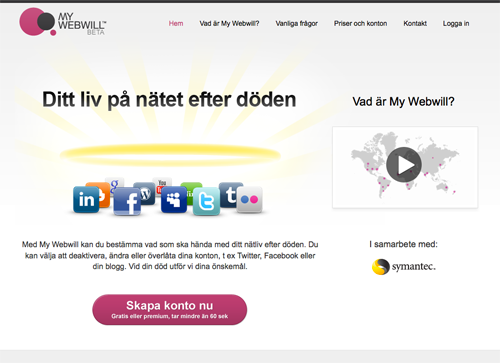The width and height of the screenshot is (500, 363).
Task: Click the Ditt liv på nätet efter döden headline
Action: tap(169, 100)
